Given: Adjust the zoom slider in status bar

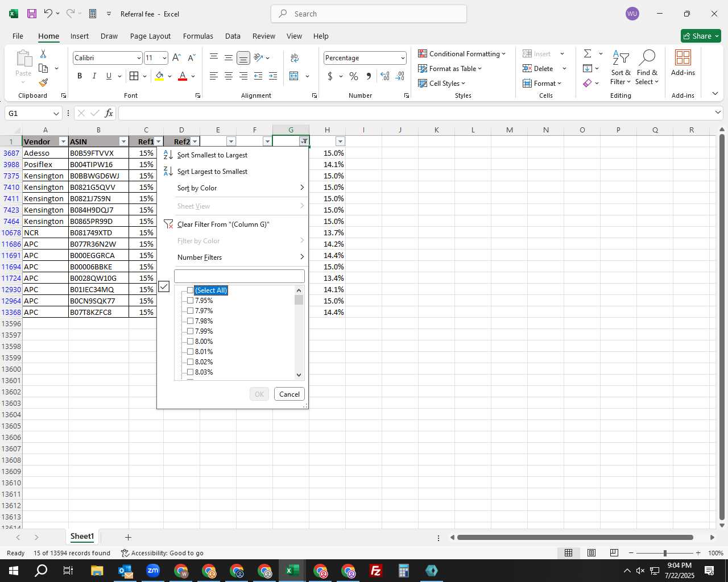Looking at the screenshot, I should pos(665,553).
